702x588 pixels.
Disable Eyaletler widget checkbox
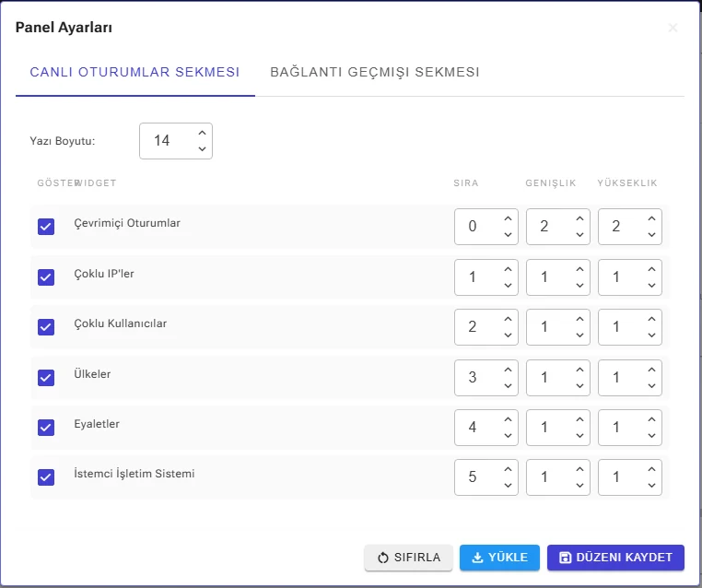[46, 428]
